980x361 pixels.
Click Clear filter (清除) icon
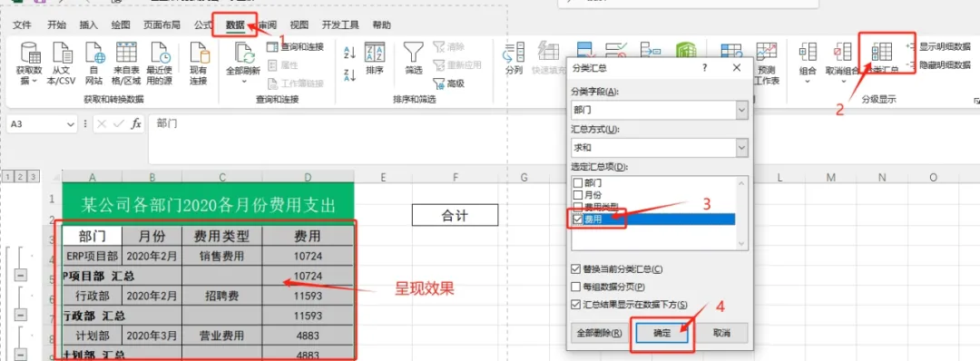coord(449,47)
